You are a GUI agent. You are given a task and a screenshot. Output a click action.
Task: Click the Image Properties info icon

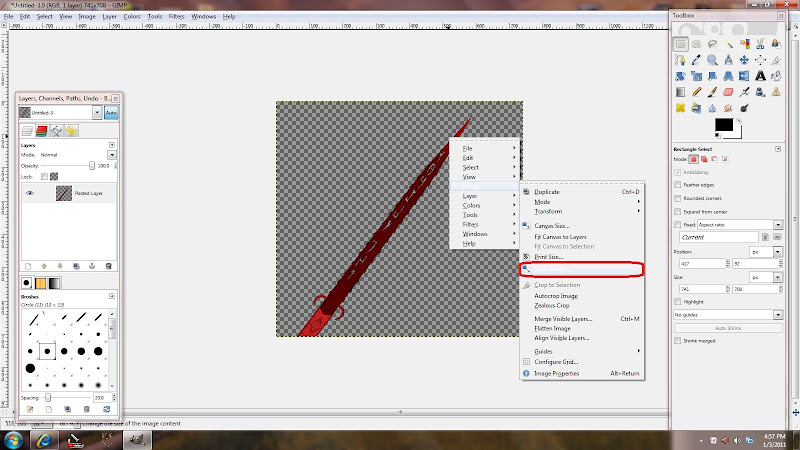[x=525, y=373]
